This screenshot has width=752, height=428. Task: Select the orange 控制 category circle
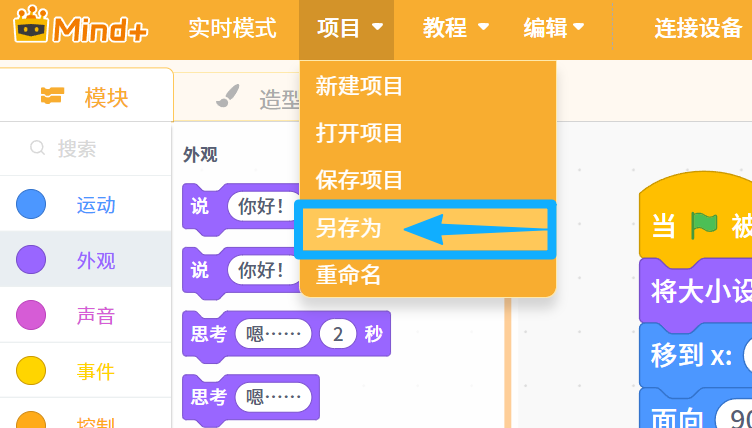31,420
